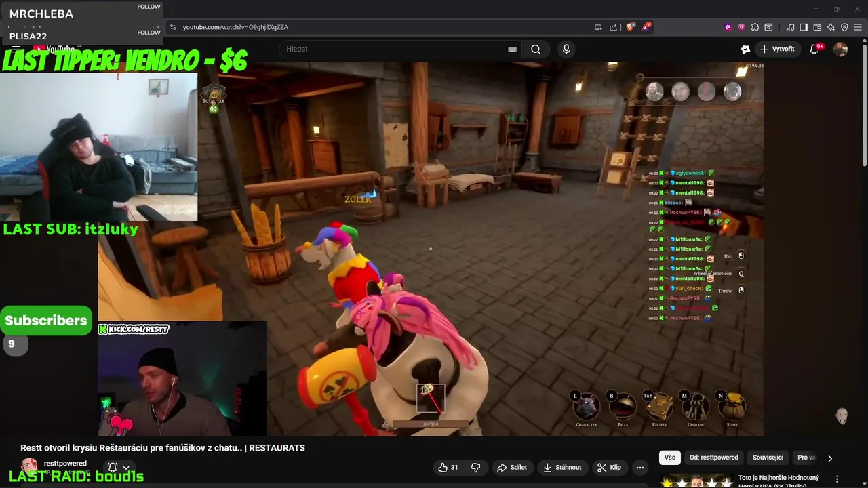Click the purple extension icon in the browser toolbar
This screenshot has height=488, width=868.
(x=728, y=27)
